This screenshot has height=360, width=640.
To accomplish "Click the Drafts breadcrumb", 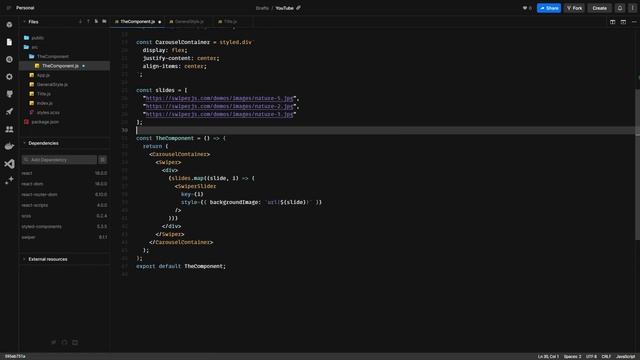I will [262, 8].
